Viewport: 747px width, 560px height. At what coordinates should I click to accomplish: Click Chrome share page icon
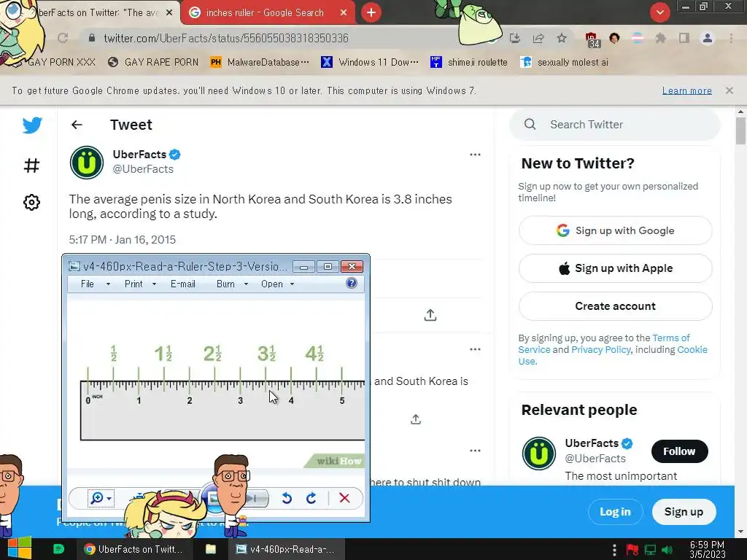pos(538,38)
